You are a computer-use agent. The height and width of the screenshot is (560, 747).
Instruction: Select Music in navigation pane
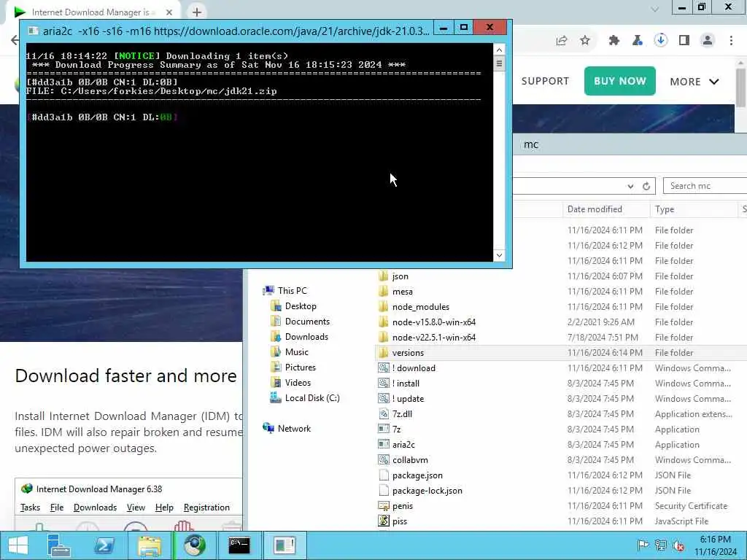tap(296, 352)
